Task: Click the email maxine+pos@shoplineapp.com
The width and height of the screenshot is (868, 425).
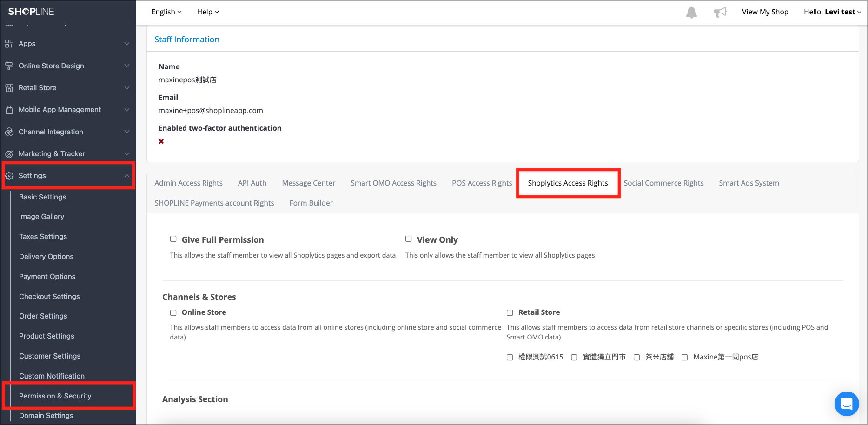Action: pyautogui.click(x=211, y=111)
